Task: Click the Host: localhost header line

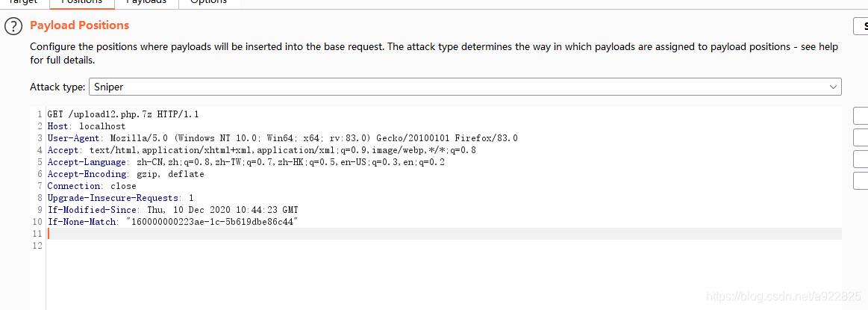Action: 87,126
